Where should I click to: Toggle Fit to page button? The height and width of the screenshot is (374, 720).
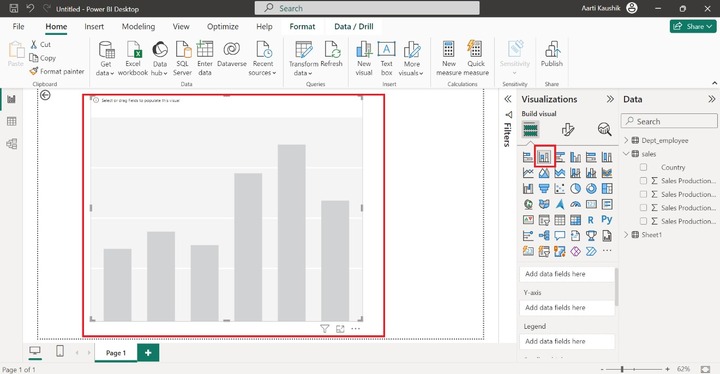pyautogui.click(x=706, y=369)
